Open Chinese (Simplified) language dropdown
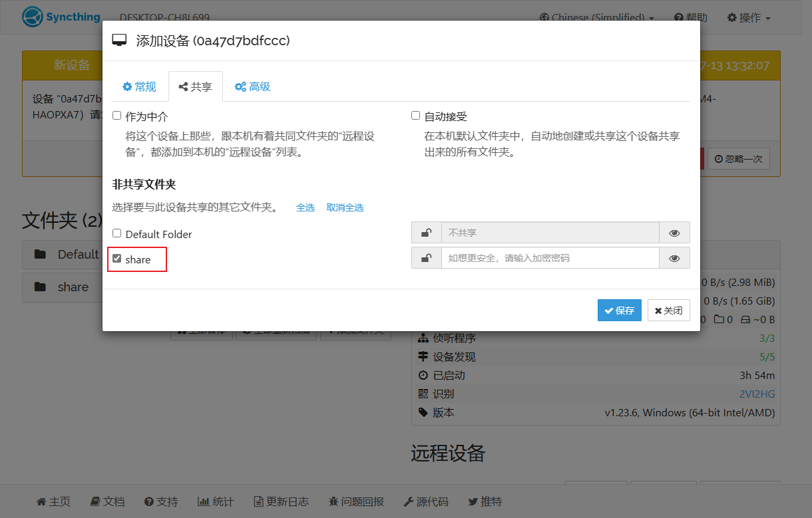 596,17
